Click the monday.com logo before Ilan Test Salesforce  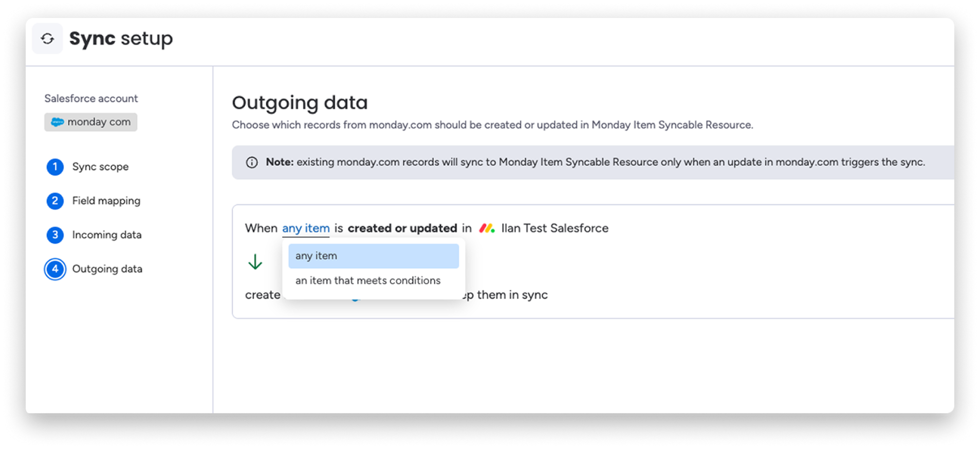point(487,228)
